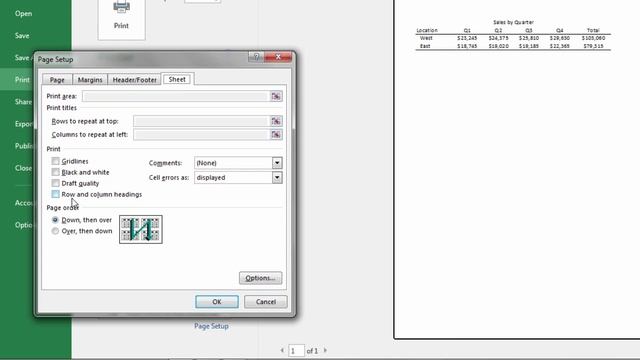
Task: Click Account in the backstage menu
Action: (24, 203)
